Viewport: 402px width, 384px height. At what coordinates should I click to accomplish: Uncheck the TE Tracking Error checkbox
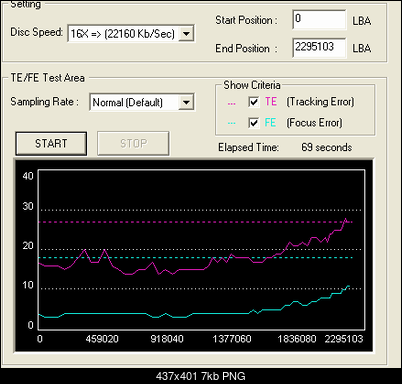coord(254,102)
